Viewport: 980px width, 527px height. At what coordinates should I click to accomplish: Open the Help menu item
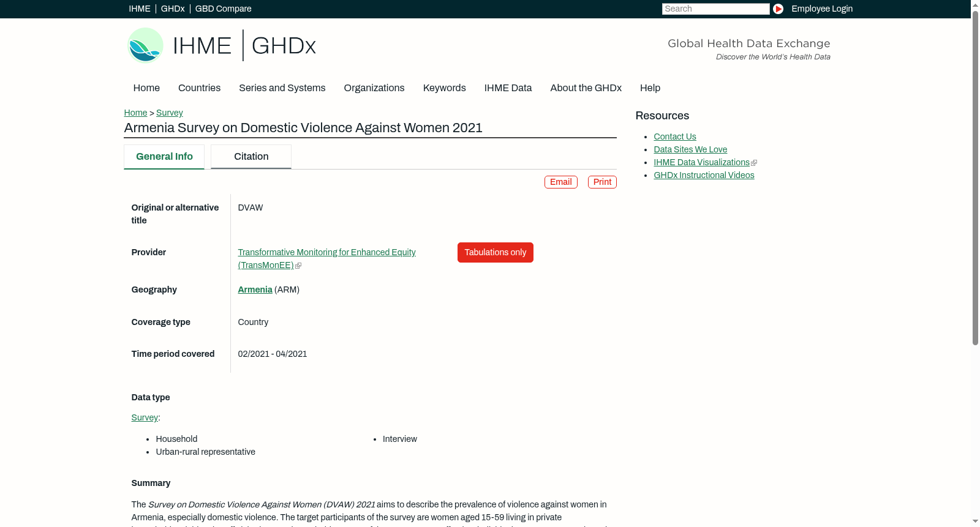coord(650,88)
